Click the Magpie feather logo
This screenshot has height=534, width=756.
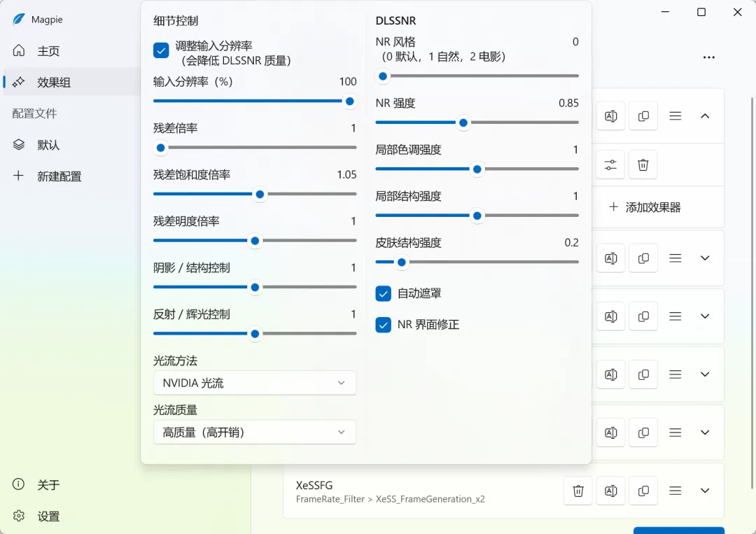click(x=18, y=20)
